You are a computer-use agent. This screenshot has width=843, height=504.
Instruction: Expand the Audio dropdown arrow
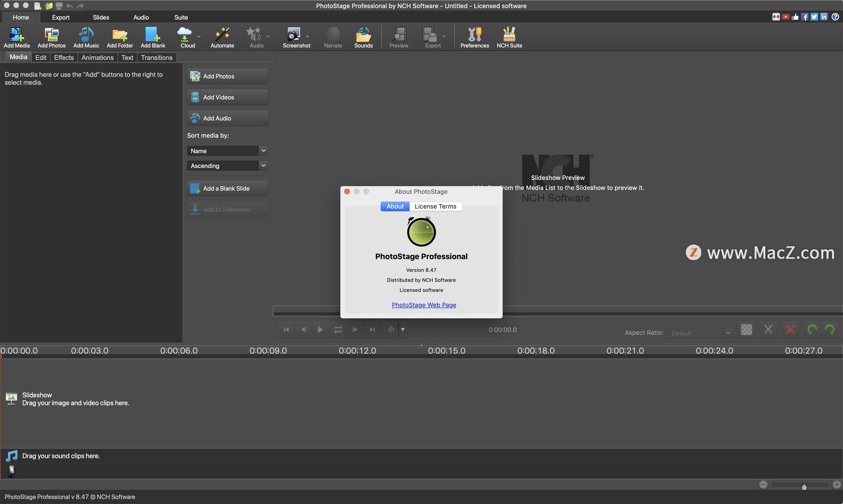click(268, 36)
